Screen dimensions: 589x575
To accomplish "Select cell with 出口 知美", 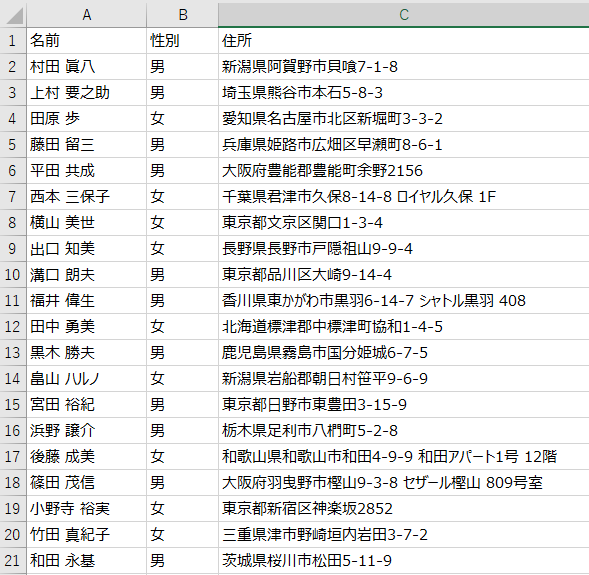I will coord(86,249).
